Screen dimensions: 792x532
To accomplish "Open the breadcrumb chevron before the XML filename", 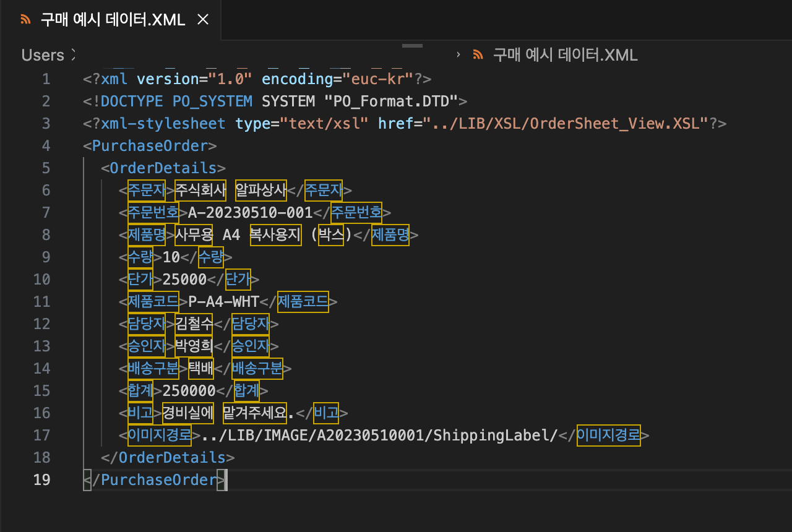I will [457, 54].
